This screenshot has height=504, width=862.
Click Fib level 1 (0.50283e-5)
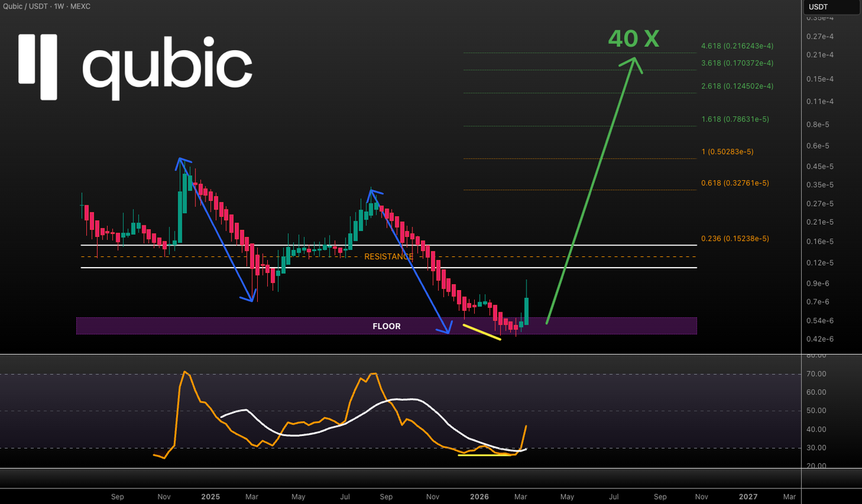coord(728,152)
